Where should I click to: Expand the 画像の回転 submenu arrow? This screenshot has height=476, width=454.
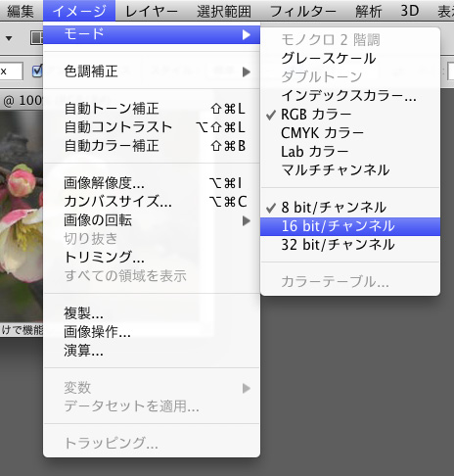[x=247, y=221]
